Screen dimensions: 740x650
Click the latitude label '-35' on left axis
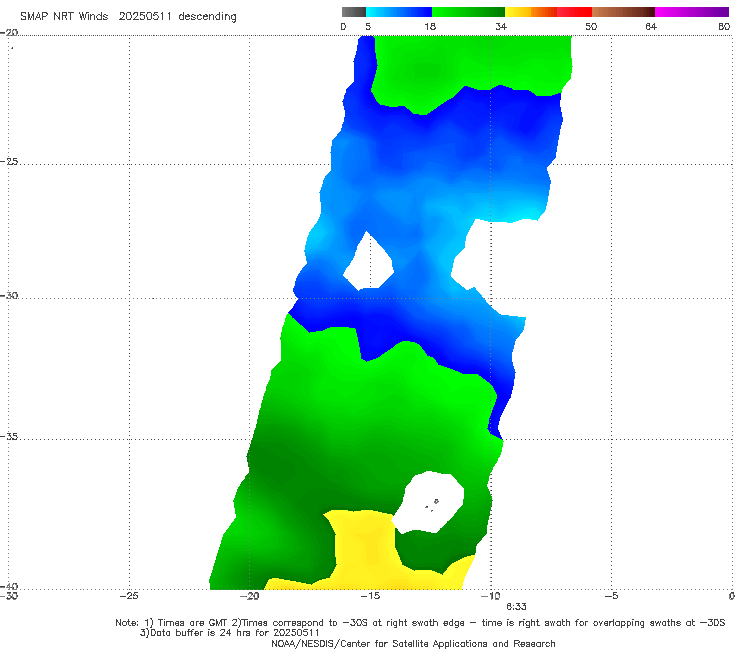point(9,437)
